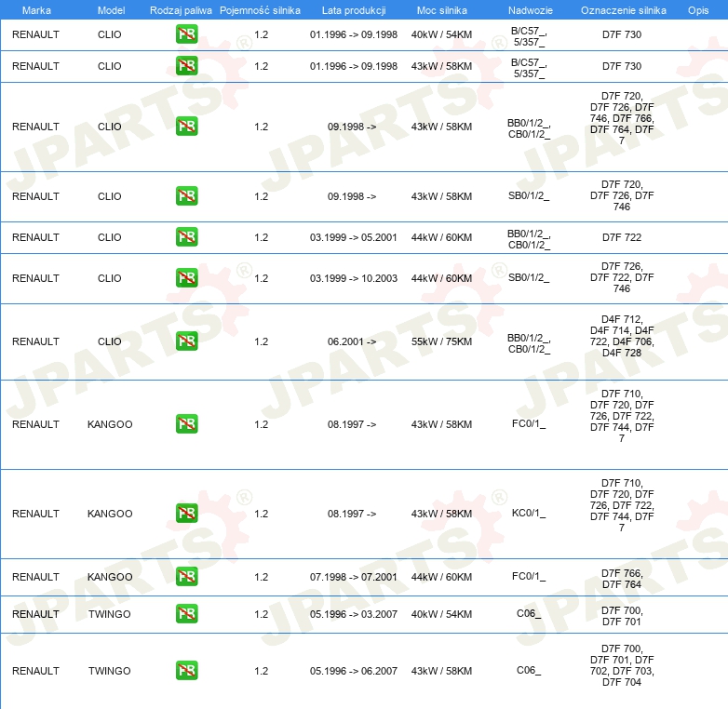Click the TWINGO model cell in D7F 704 row

(110, 672)
